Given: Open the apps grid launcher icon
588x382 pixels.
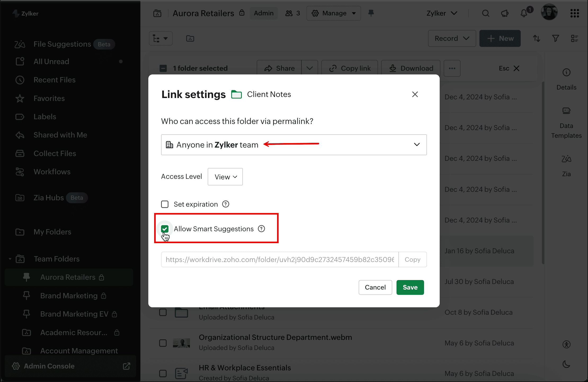Looking at the screenshot, I should pyautogui.click(x=574, y=13).
